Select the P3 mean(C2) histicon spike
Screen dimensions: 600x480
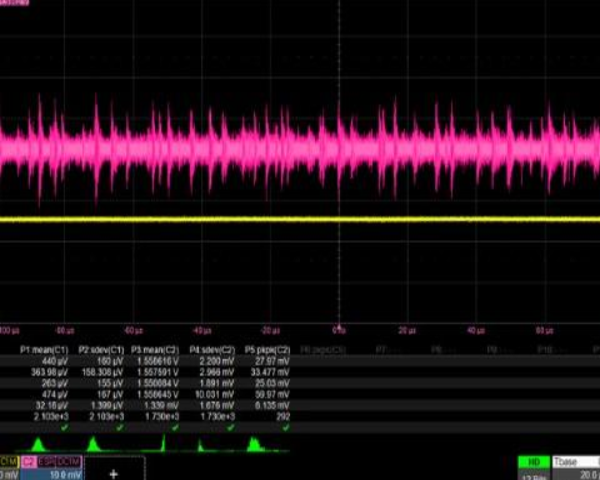click(164, 443)
